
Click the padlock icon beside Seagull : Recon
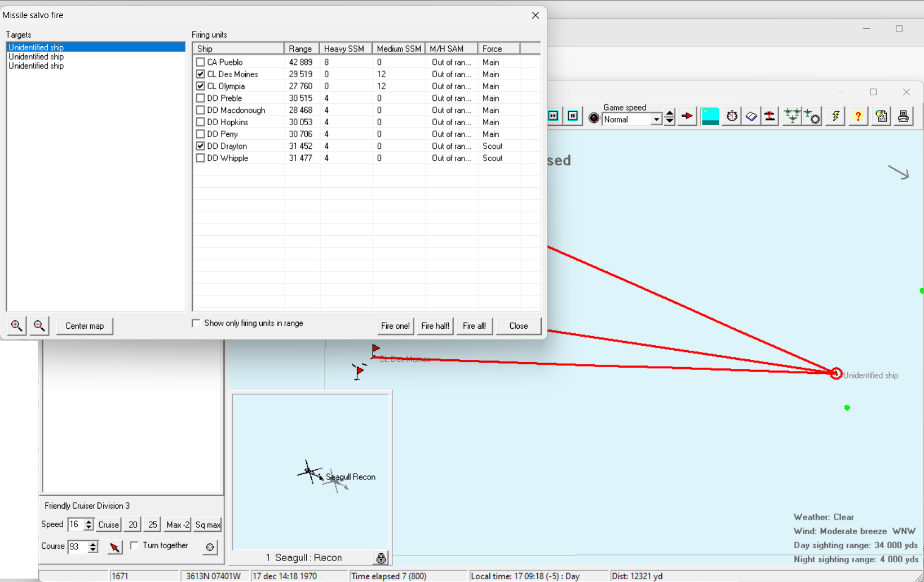pyautogui.click(x=381, y=558)
